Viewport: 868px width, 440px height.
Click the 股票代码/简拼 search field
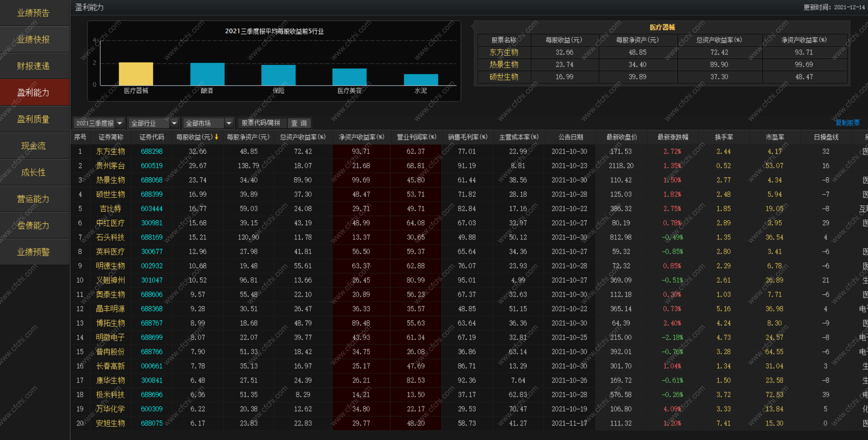pyautogui.click(x=262, y=123)
